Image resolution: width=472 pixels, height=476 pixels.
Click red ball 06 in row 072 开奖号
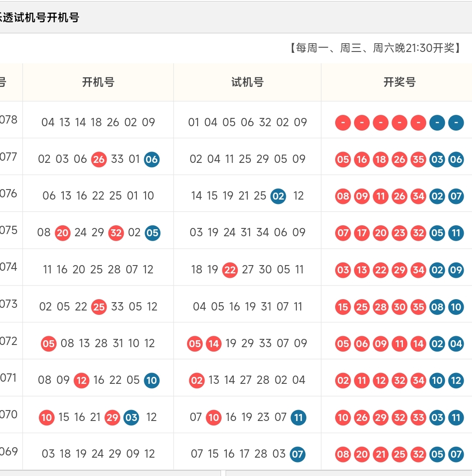tap(362, 344)
